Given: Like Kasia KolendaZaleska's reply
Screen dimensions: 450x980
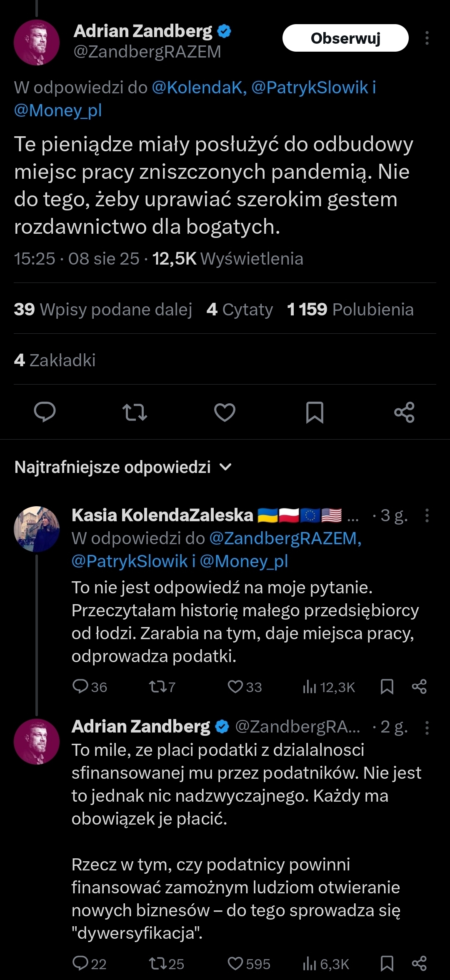Looking at the screenshot, I should point(235,687).
